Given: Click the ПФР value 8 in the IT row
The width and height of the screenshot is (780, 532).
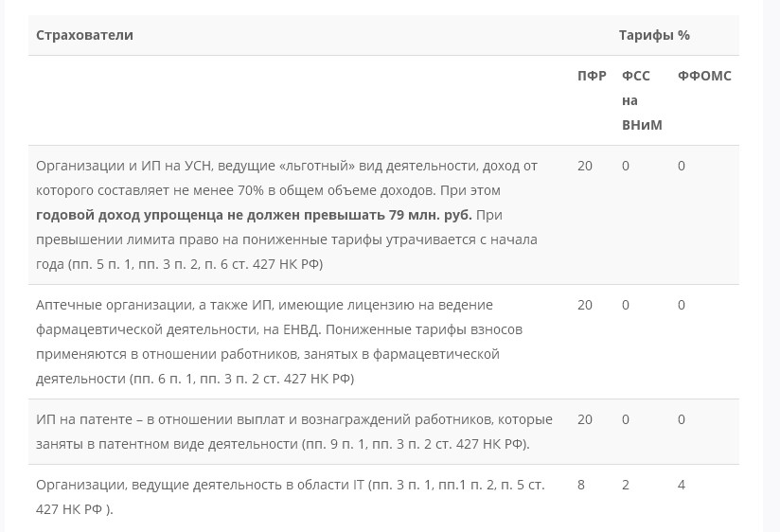Looking at the screenshot, I should [x=581, y=485].
